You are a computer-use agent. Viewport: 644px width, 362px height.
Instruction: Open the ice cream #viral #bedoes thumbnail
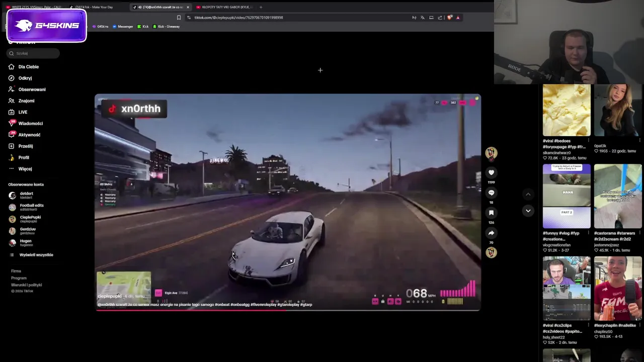coord(567,110)
